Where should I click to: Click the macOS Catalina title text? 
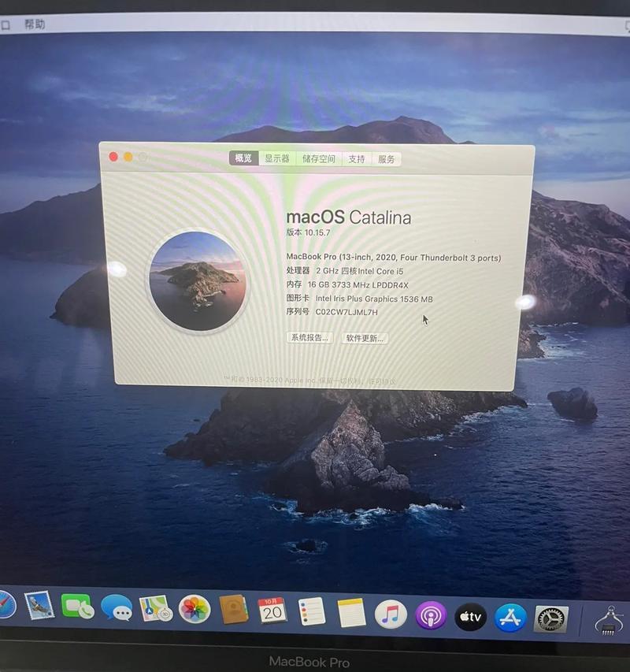pos(349,217)
